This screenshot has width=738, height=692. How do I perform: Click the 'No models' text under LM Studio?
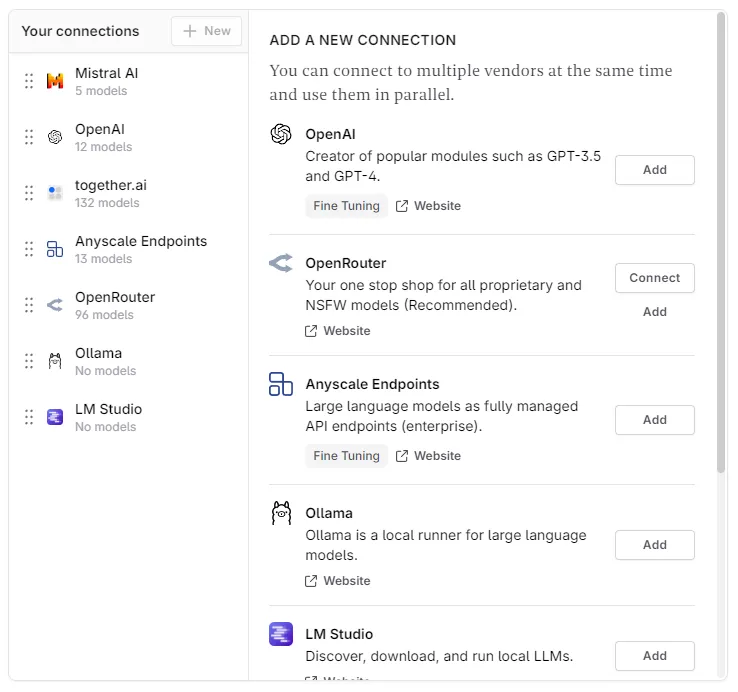click(105, 427)
